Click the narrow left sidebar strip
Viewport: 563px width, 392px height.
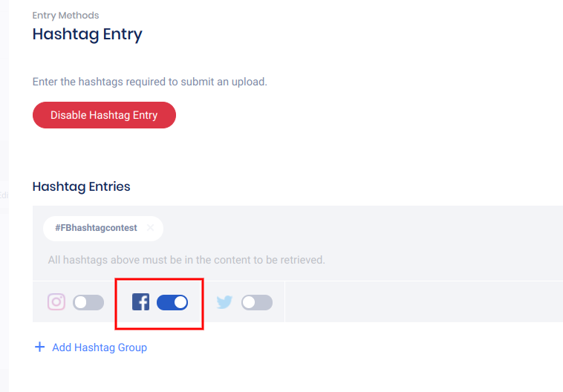pyautogui.click(x=4, y=196)
